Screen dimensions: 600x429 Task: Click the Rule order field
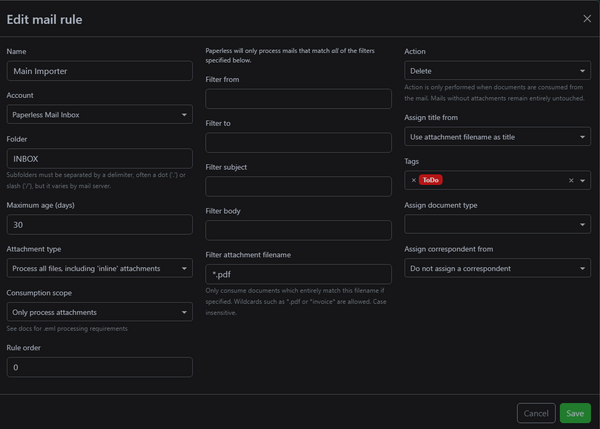pyautogui.click(x=99, y=367)
